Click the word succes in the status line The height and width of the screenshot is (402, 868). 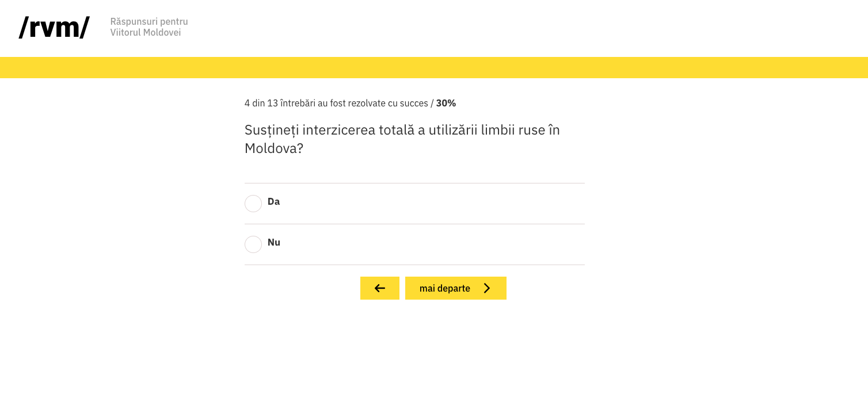pos(414,103)
